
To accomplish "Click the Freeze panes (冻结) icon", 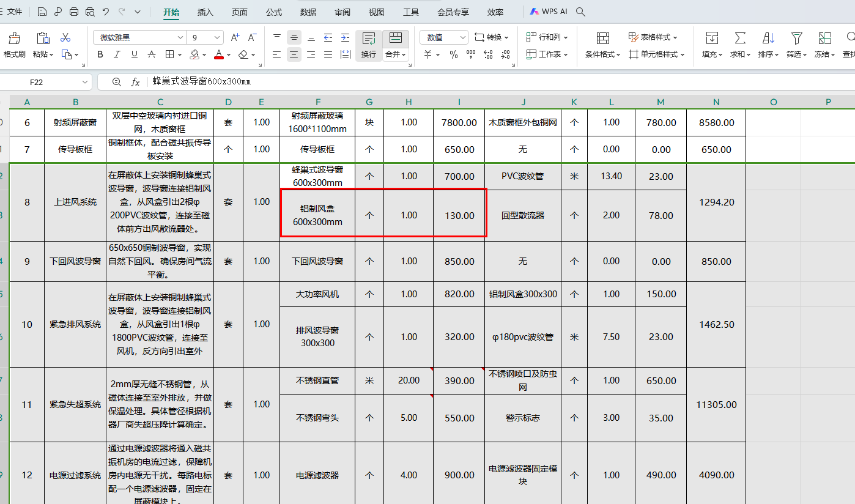I will (824, 38).
